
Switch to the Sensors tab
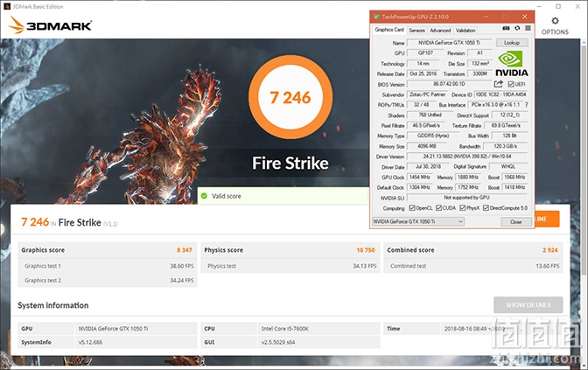pos(416,31)
